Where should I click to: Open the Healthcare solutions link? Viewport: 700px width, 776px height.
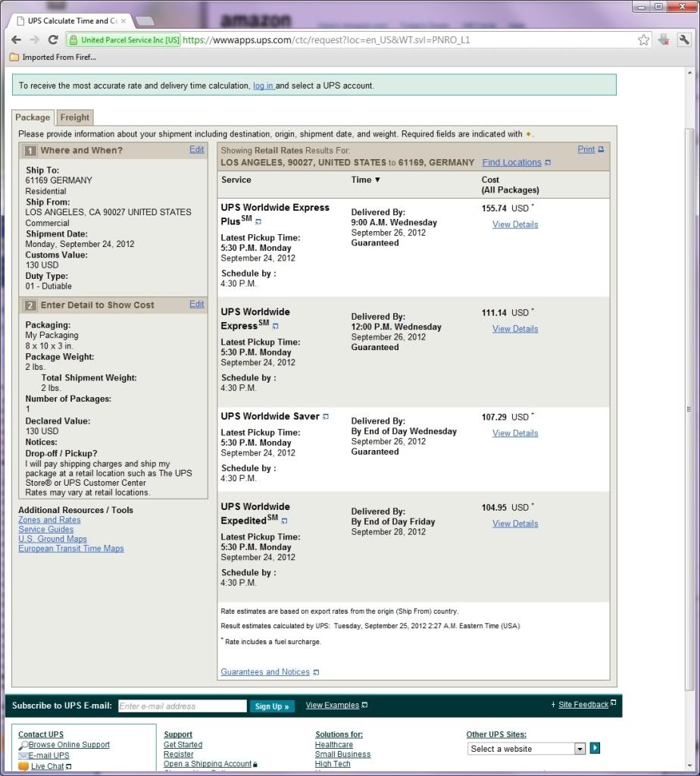click(x=334, y=744)
